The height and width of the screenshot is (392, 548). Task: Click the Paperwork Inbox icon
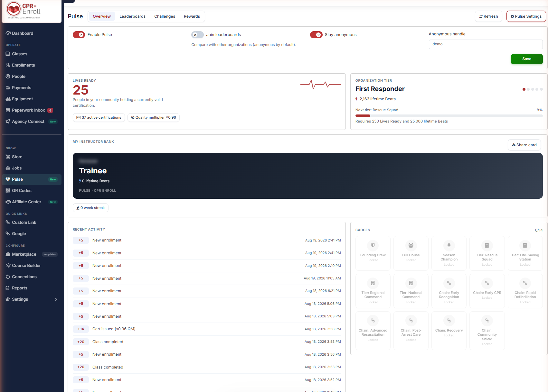click(x=8, y=110)
